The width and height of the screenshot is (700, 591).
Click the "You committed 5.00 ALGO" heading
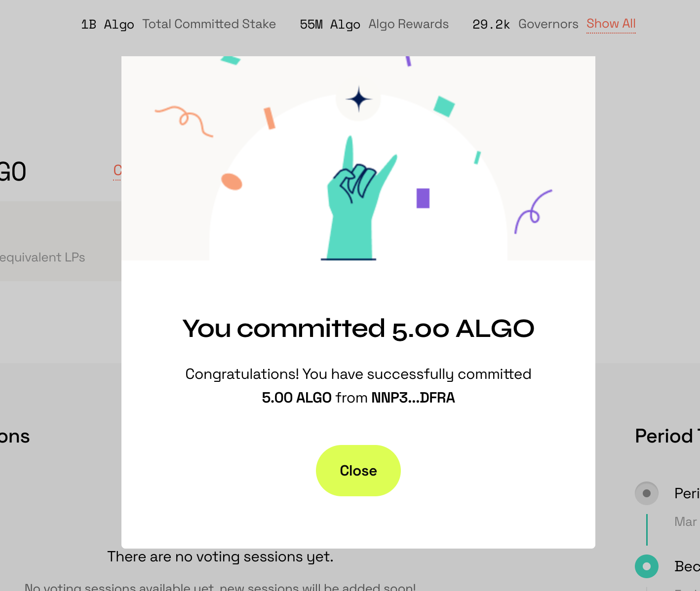coord(358,329)
